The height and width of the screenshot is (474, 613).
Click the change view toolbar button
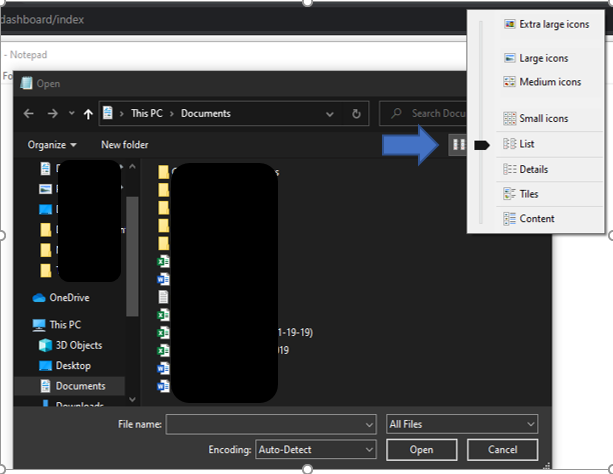(x=457, y=145)
